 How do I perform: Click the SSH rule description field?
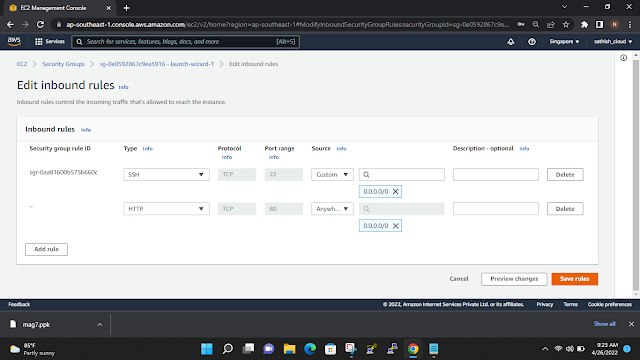tap(496, 174)
